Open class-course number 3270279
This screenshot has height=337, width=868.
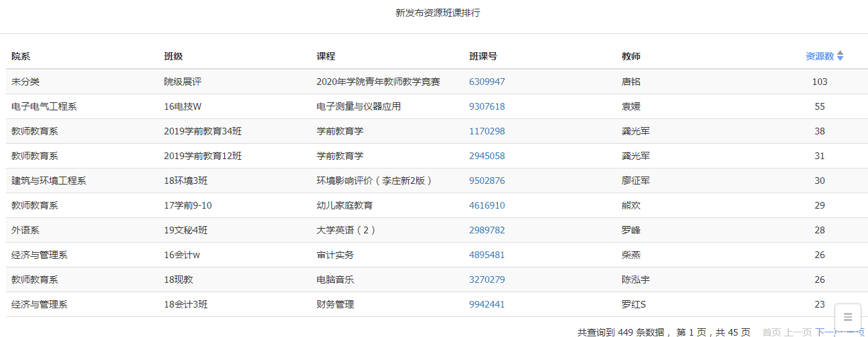pos(487,279)
